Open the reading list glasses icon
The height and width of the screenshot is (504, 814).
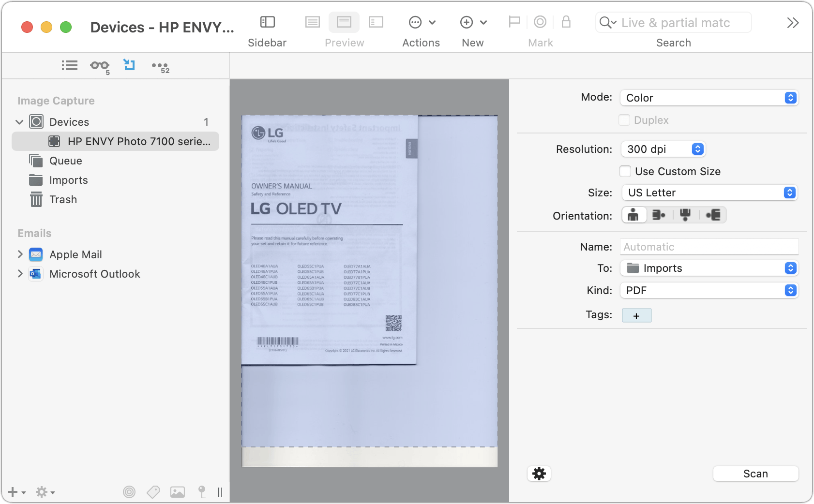(x=100, y=66)
